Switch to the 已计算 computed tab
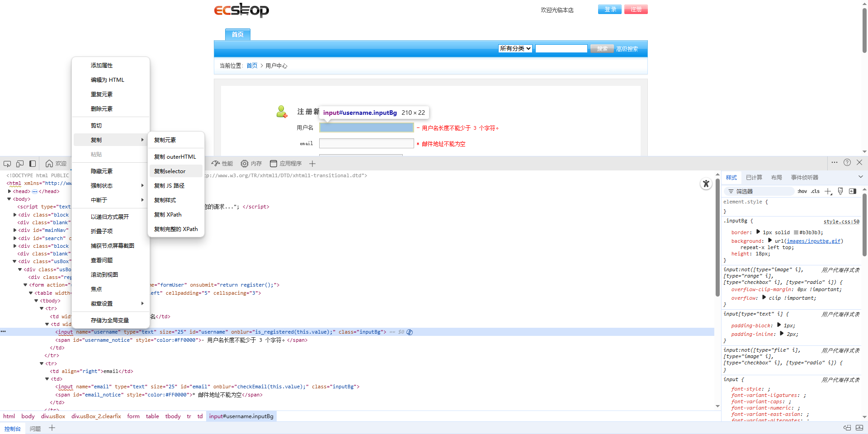This screenshot has height=434, width=868. coord(754,177)
